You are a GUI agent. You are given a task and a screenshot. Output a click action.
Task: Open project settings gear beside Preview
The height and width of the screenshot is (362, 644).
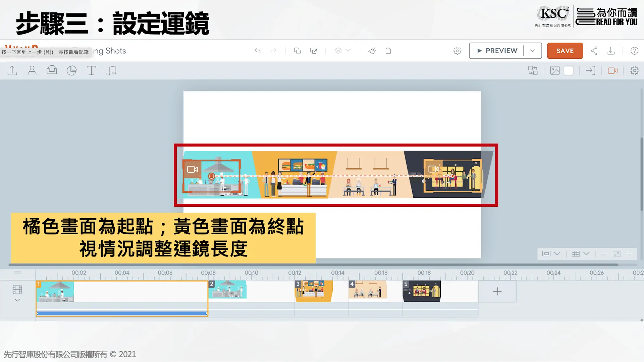pyautogui.click(x=457, y=51)
